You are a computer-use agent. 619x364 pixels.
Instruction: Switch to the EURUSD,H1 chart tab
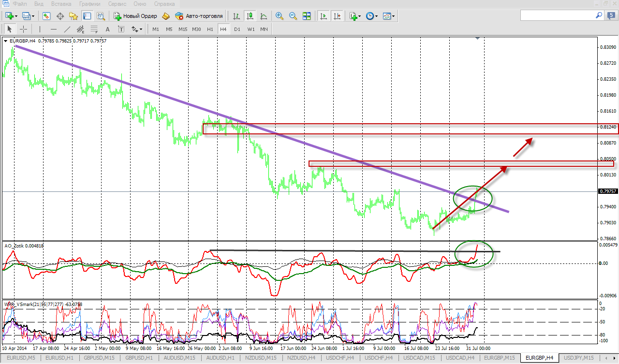point(59,358)
